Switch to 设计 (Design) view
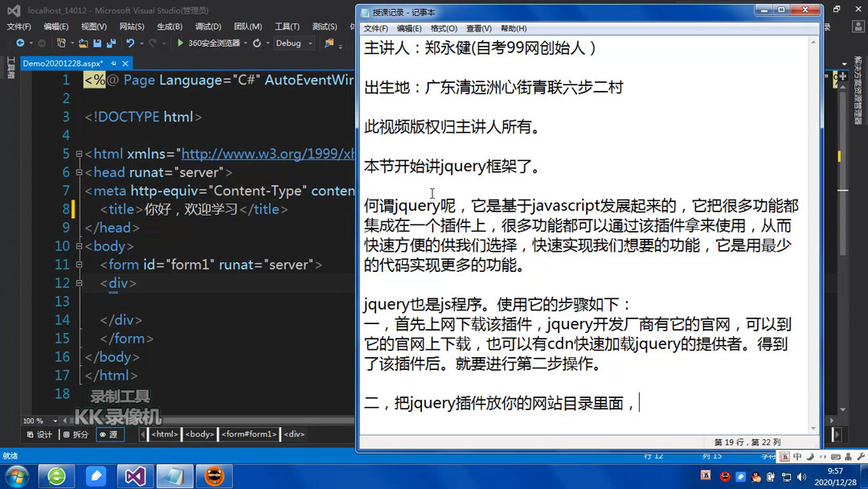868x489 pixels. [x=39, y=434]
